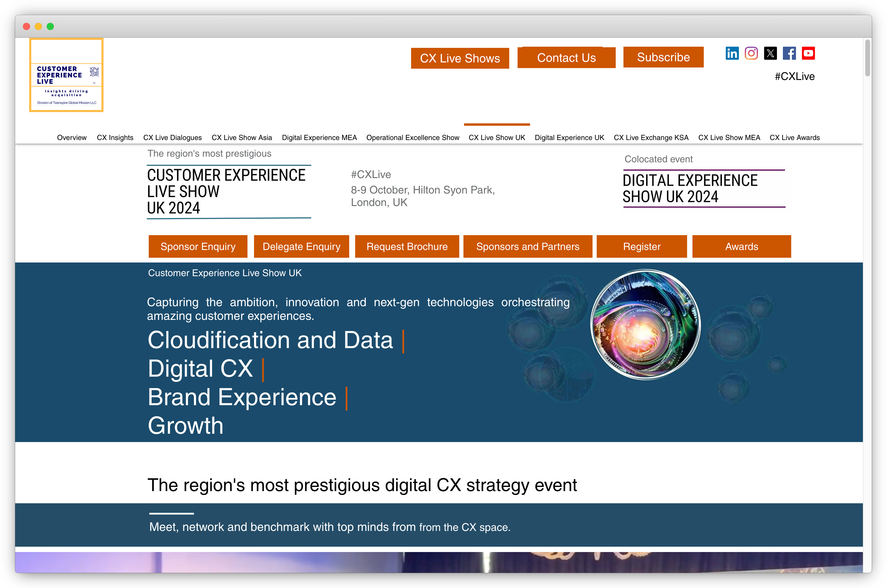Click the event photo strip at page bottom
Screen dimensions: 887x588
(439, 562)
